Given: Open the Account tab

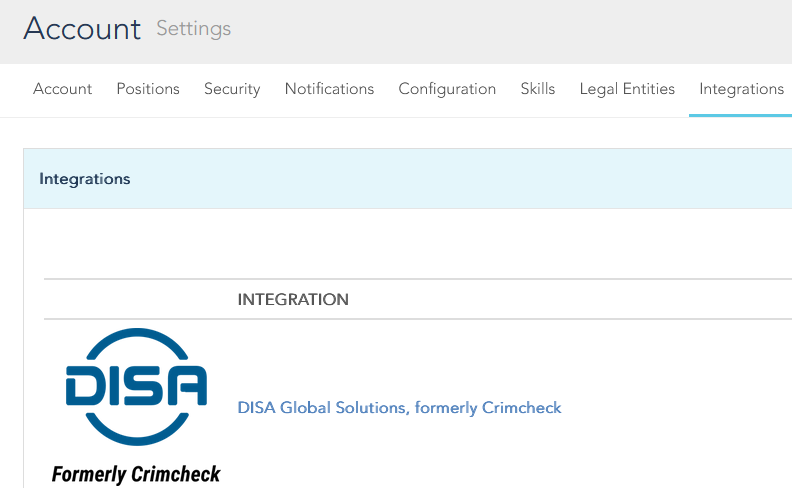Looking at the screenshot, I should [63, 89].
